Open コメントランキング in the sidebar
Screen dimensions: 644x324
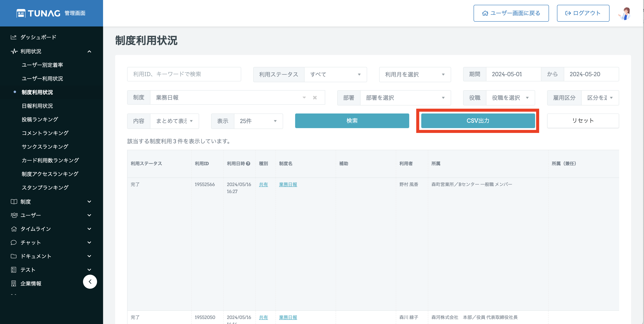click(45, 133)
